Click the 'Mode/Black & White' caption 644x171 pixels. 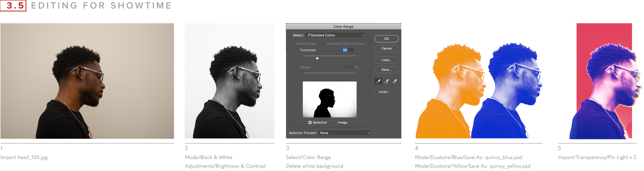tap(208, 157)
